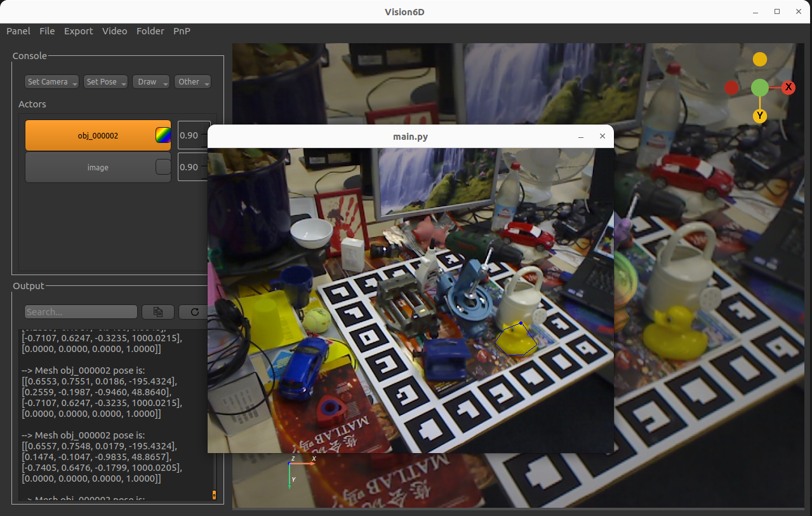Click the yellow Y handle on the orientation gizmo
The height and width of the screenshot is (516, 812).
759,116
